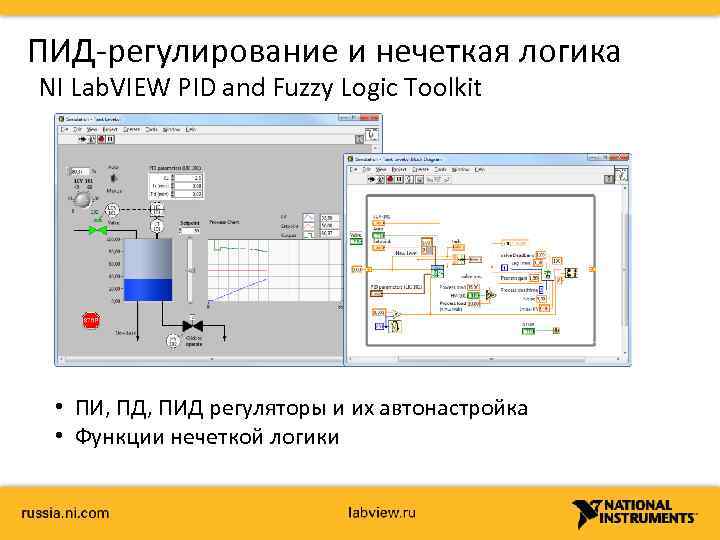Image resolution: width=720 pixels, height=540 pixels.
Task: Open Project menu in front panel window
Action: click(x=110, y=129)
